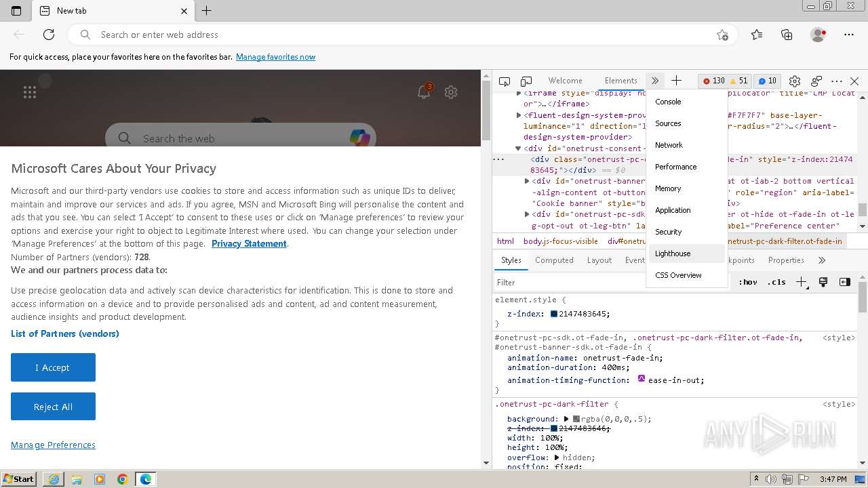Toggle the :hov element state panel

pos(748,283)
